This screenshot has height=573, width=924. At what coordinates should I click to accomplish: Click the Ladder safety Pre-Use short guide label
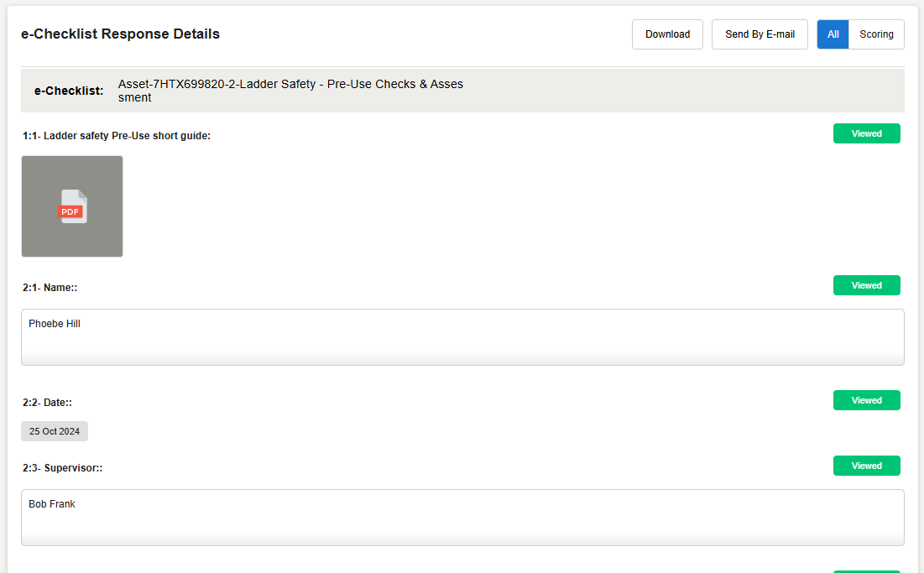click(x=117, y=136)
